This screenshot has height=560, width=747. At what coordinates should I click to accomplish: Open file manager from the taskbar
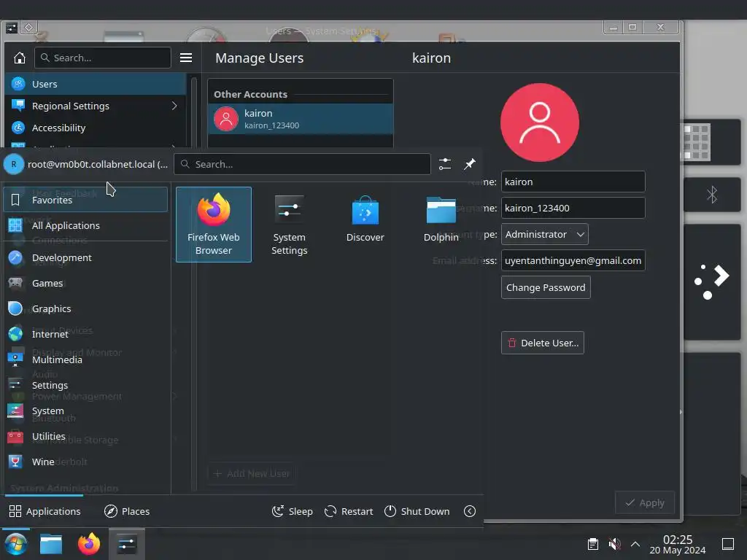coord(51,544)
